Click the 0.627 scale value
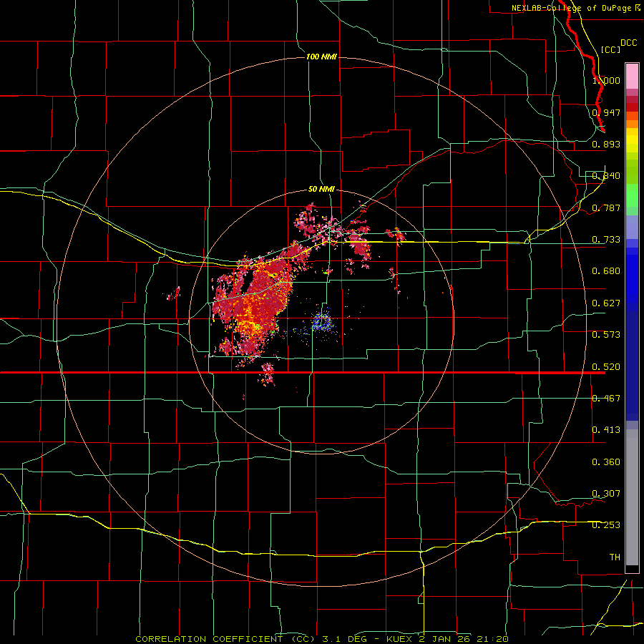644x644 pixels. (x=606, y=303)
